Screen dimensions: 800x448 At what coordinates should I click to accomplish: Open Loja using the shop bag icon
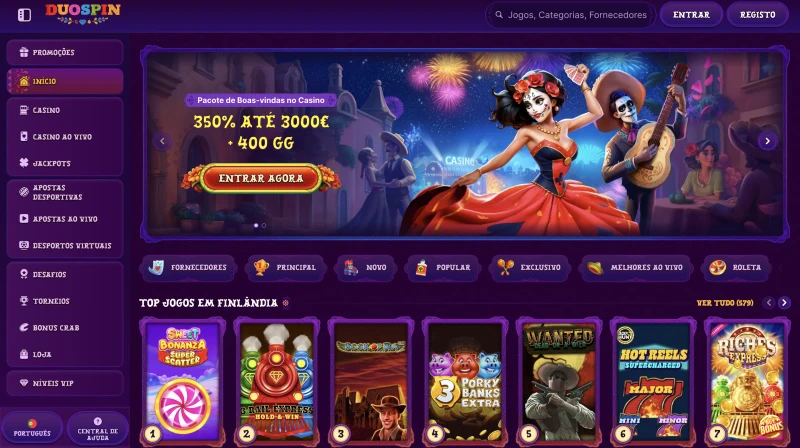[x=23, y=354]
